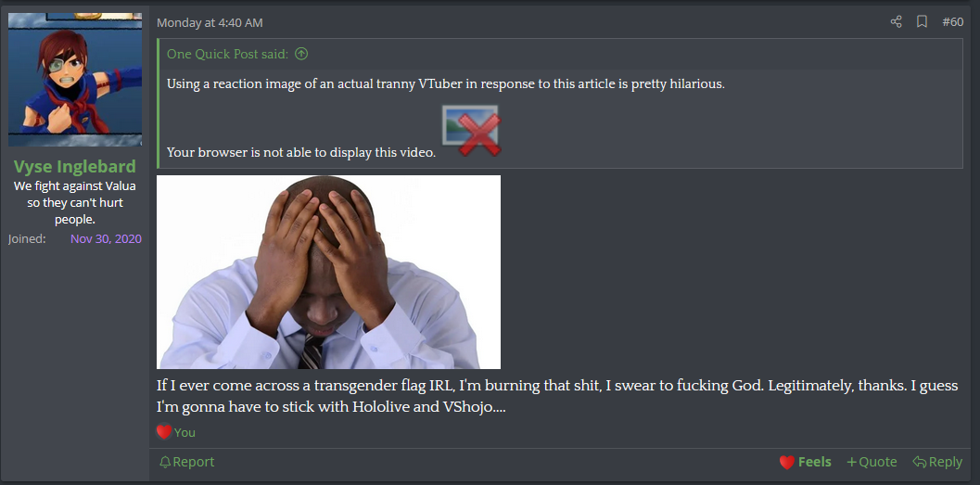Click the user title under Vyse Inglebard
Screen dimensions: 980x485
[75, 202]
